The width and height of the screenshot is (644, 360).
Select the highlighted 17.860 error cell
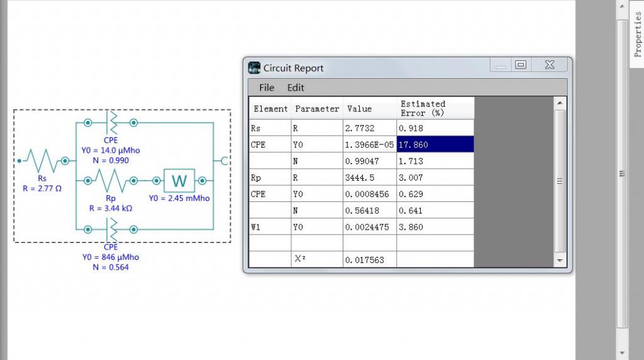click(435, 144)
